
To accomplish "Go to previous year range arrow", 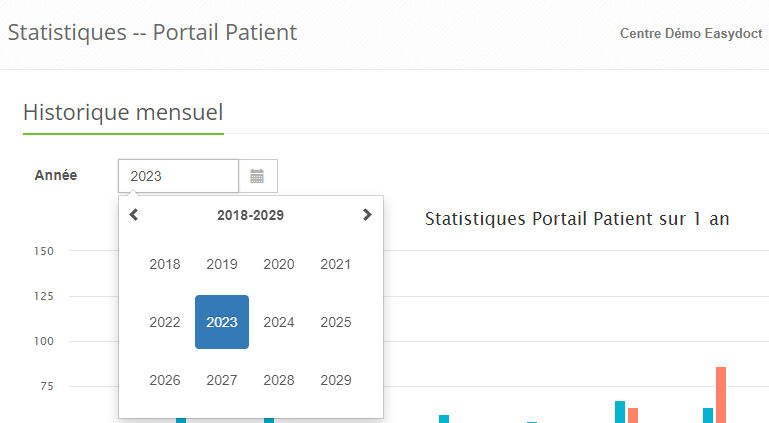I will click(x=134, y=214).
